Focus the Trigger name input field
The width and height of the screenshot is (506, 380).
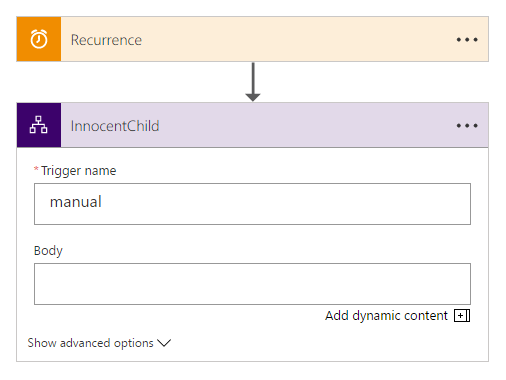(x=252, y=204)
